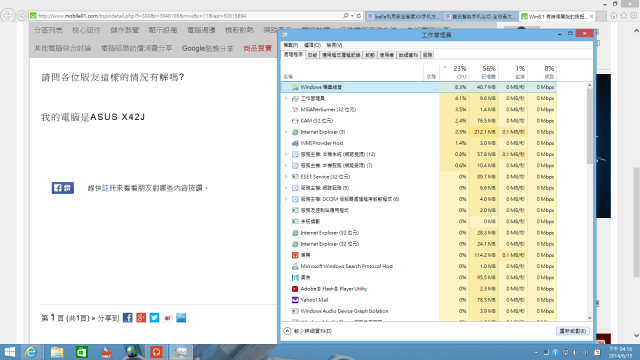640x360 pixels.
Task: Click the Google+ share icon on webpage
Action: coord(141,318)
